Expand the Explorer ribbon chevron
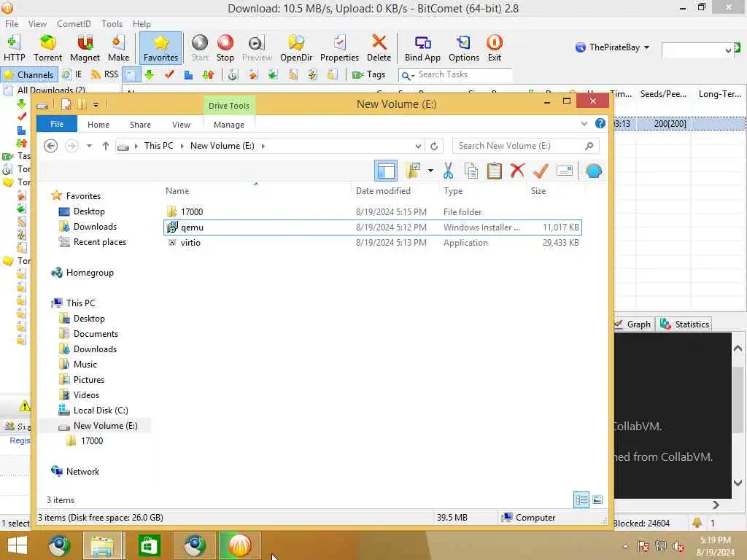 pos(584,124)
